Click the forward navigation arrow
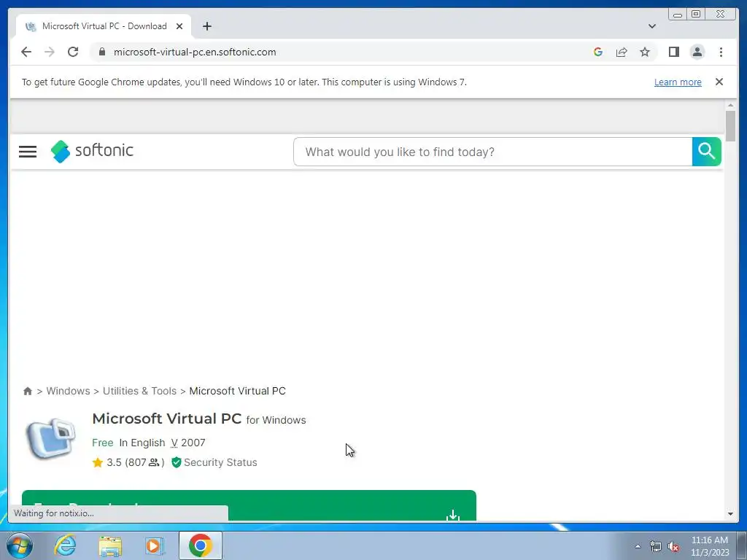Image resolution: width=747 pixels, height=560 pixels. tap(50, 52)
